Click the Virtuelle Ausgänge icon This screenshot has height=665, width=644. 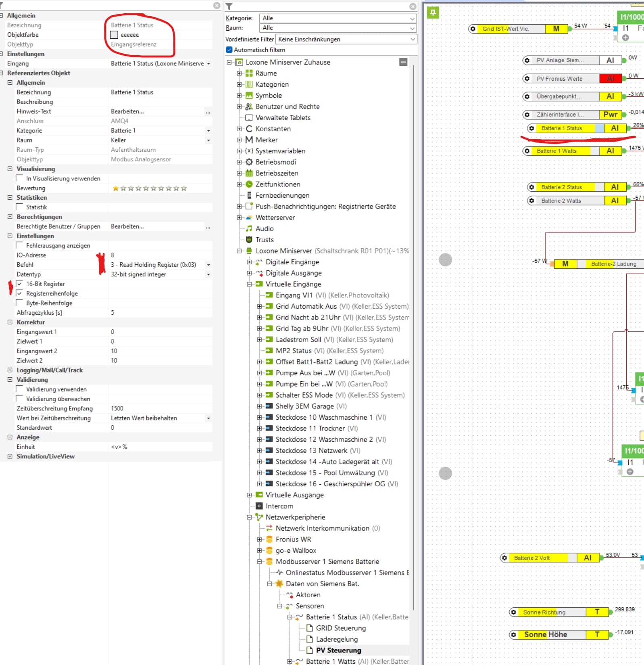point(259,495)
